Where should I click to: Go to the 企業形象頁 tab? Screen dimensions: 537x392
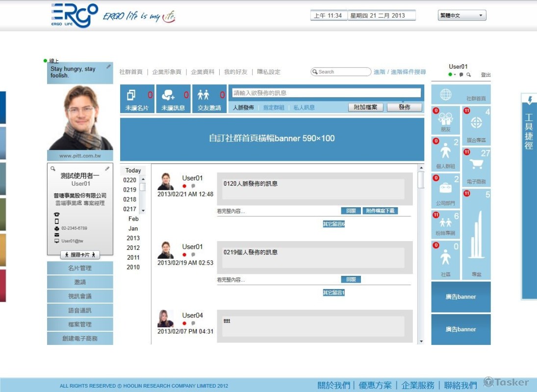167,72
